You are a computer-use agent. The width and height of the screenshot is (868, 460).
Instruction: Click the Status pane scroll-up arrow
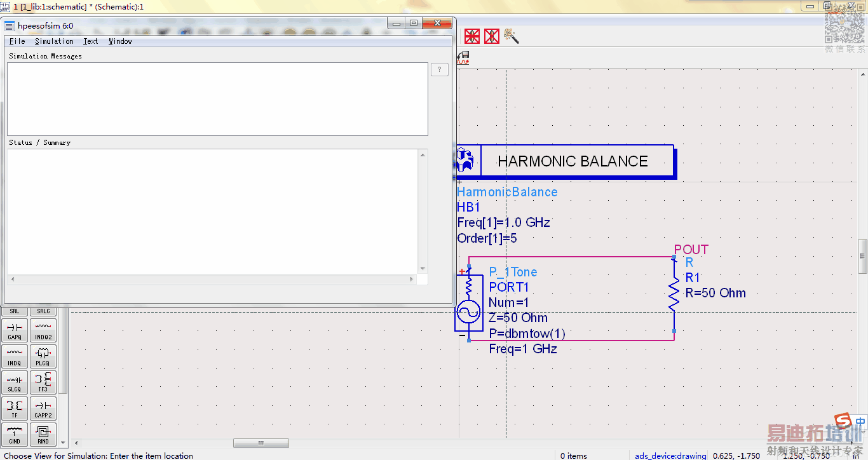[423, 154]
